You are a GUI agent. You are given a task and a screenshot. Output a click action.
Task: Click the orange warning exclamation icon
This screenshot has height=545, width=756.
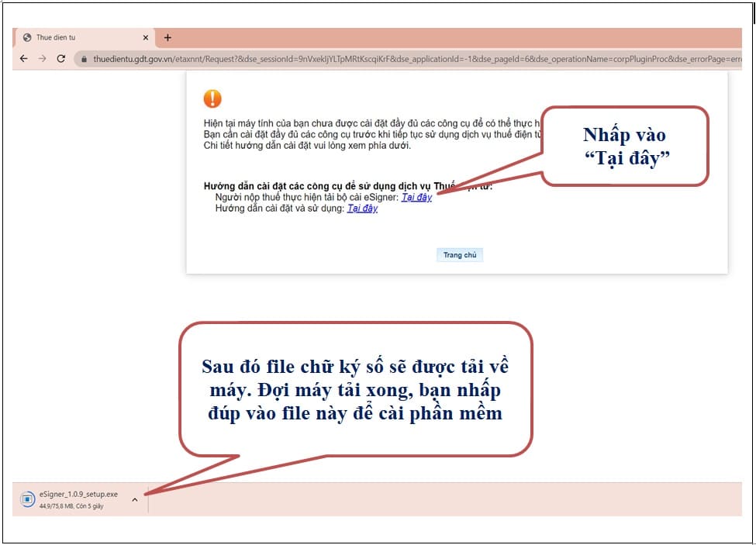[x=212, y=98]
